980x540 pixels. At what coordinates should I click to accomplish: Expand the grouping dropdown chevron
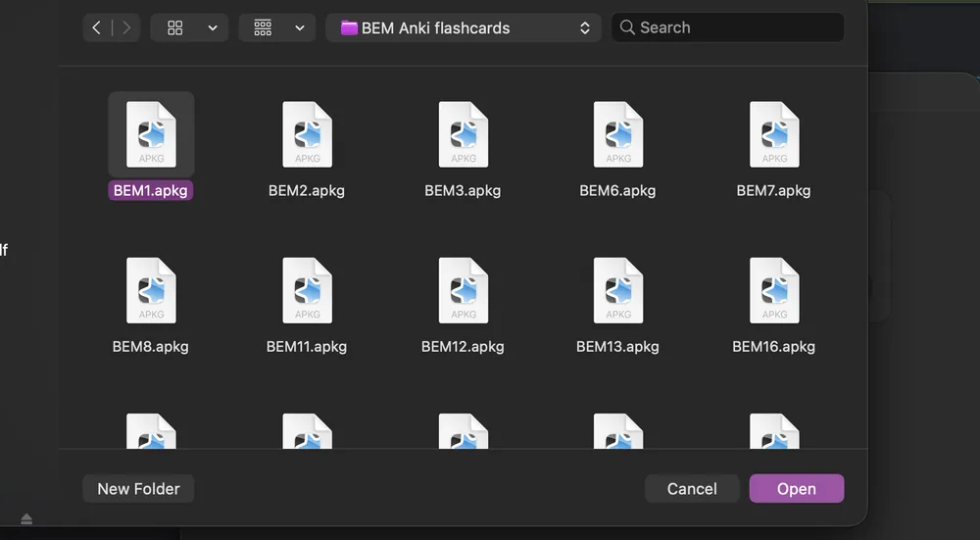[300, 28]
